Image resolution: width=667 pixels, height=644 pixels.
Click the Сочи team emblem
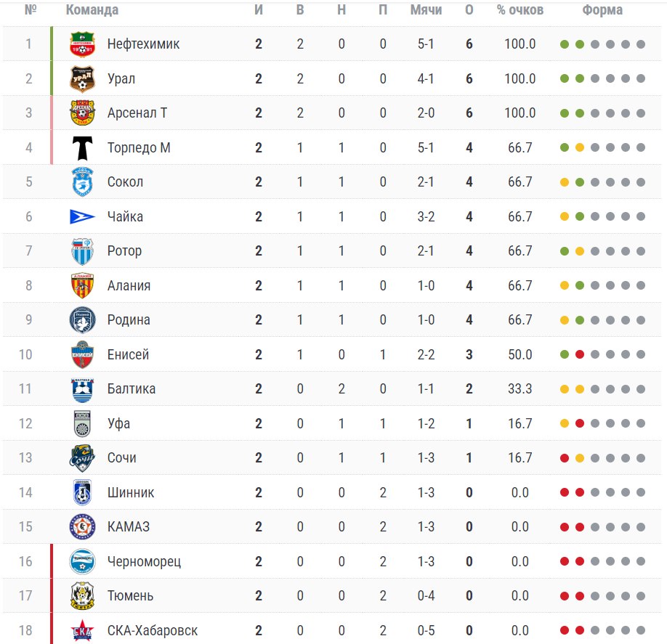[82, 458]
